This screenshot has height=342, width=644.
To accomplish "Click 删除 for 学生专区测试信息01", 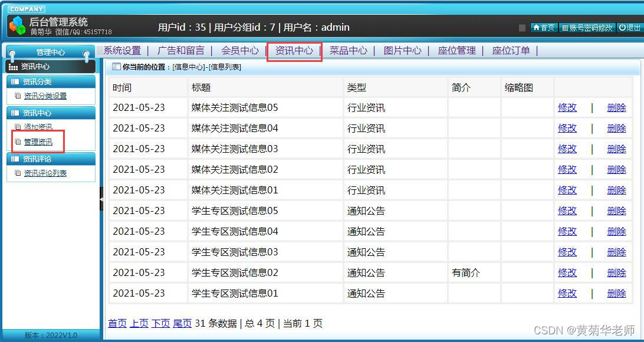I will tap(616, 293).
